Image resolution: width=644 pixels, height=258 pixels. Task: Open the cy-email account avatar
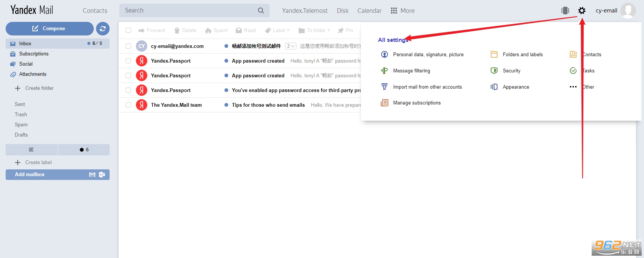[628, 11]
